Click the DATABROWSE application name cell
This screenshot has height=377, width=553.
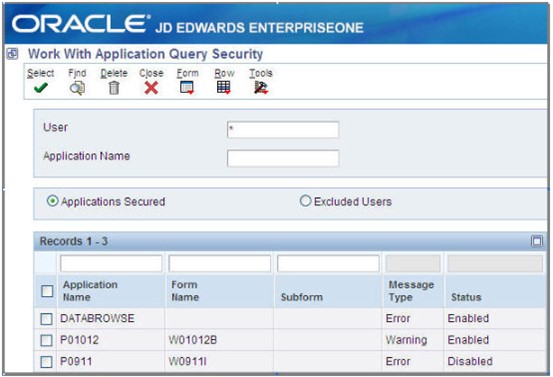[x=97, y=318]
